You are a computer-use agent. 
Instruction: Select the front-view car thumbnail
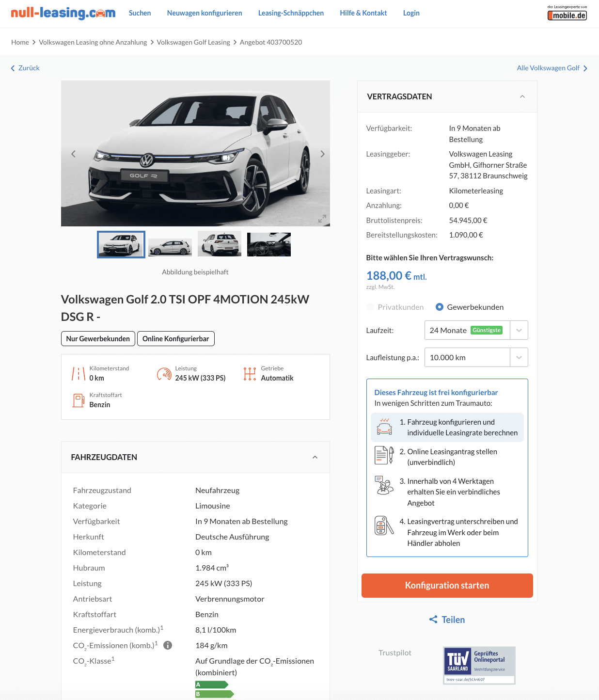coord(121,244)
